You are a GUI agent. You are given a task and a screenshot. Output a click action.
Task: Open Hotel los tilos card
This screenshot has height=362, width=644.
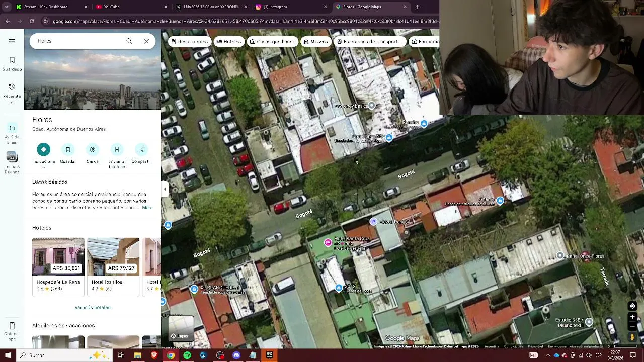coord(113,267)
